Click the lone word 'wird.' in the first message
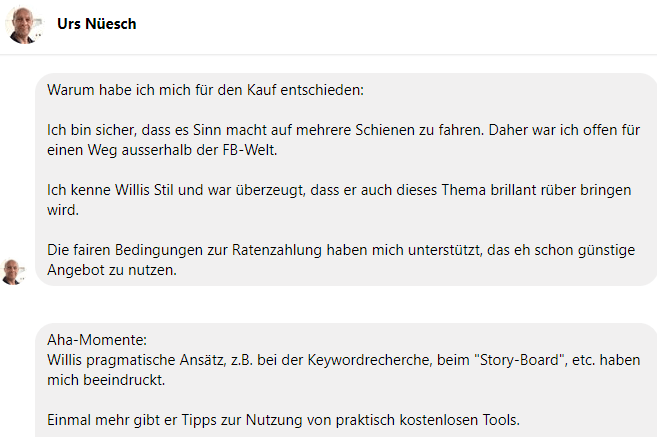The height and width of the screenshot is (437, 657). 63,210
